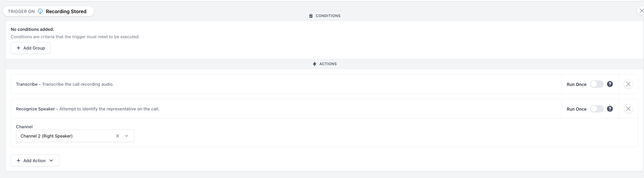Close the trigger panel
The width and height of the screenshot is (644, 178).
click(641, 11)
